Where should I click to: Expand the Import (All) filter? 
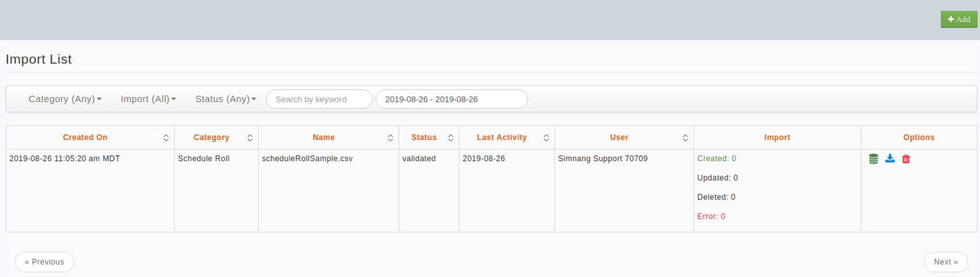(148, 99)
